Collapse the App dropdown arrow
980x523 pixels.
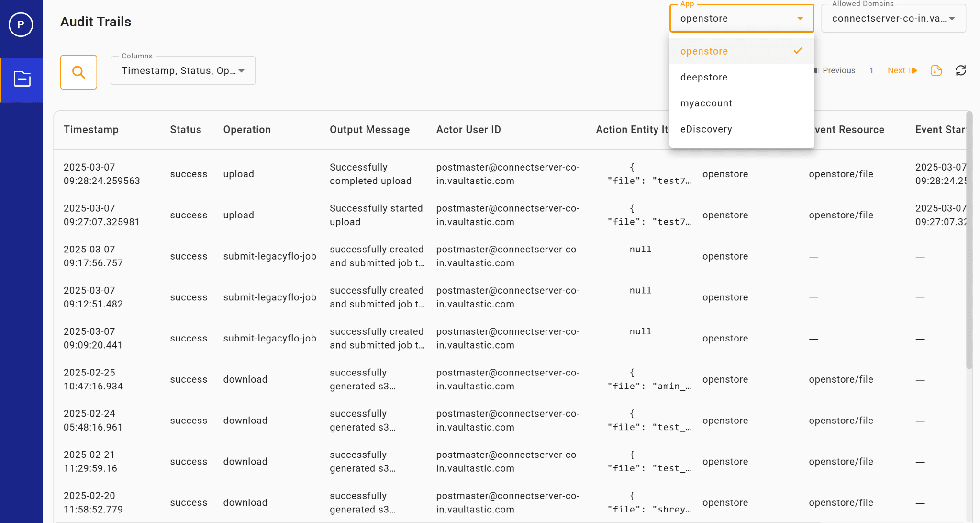(800, 19)
